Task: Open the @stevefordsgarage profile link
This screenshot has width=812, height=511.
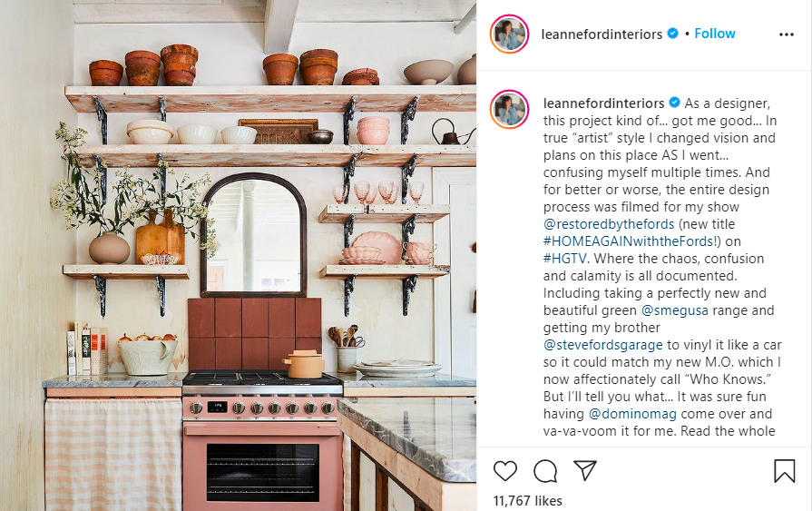Action: point(602,345)
